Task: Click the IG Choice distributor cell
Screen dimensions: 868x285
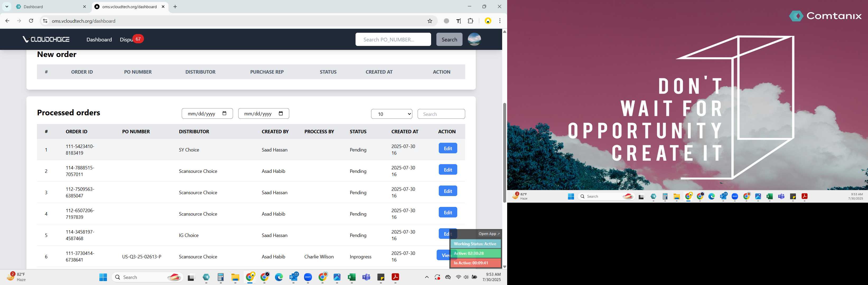Action: (x=188, y=235)
